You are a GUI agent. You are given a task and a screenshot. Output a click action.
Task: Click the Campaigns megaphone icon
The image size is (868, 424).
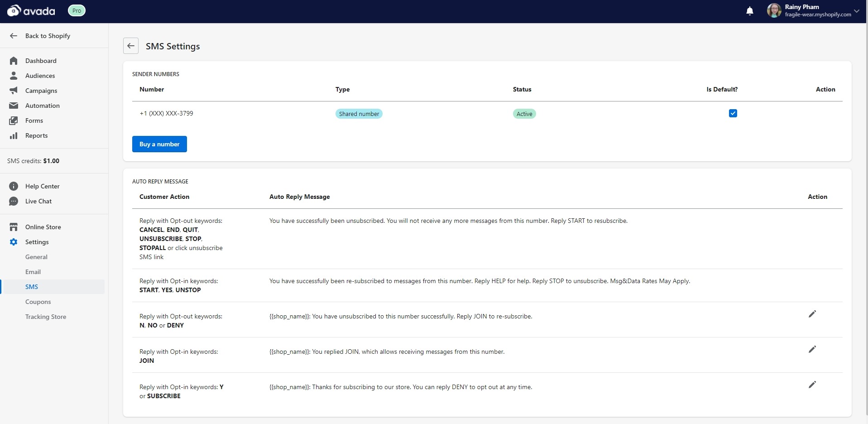(x=14, y=91)
